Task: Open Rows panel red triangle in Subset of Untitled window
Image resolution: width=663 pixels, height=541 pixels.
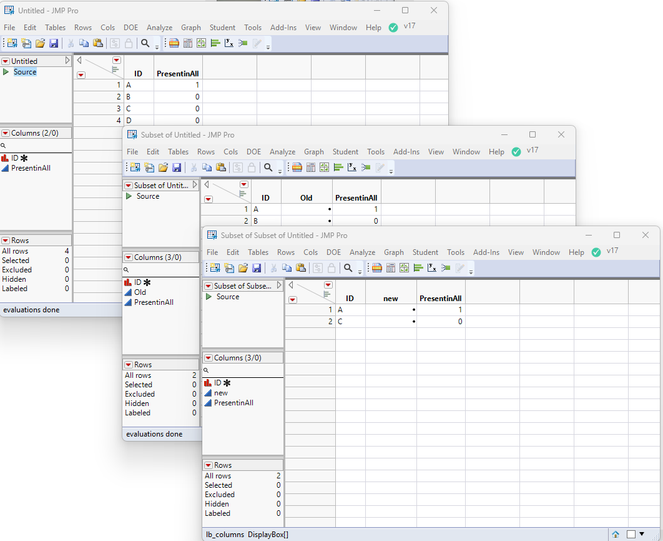Action: [x=128, y=365]
